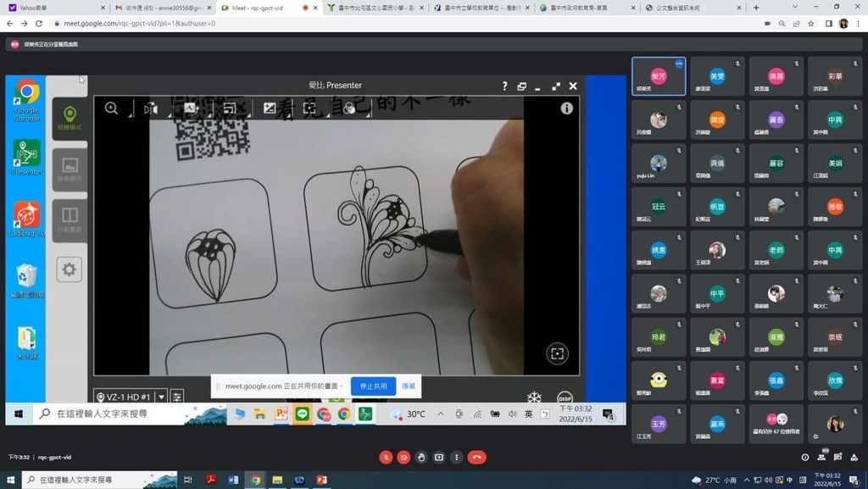This screenshot has height=489, width=868.
Task: Open the Chrome profile avatar
Action: coord(843,24)
